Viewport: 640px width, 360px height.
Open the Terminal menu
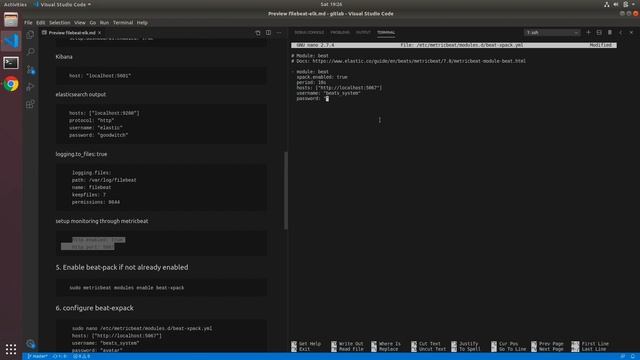123,23
